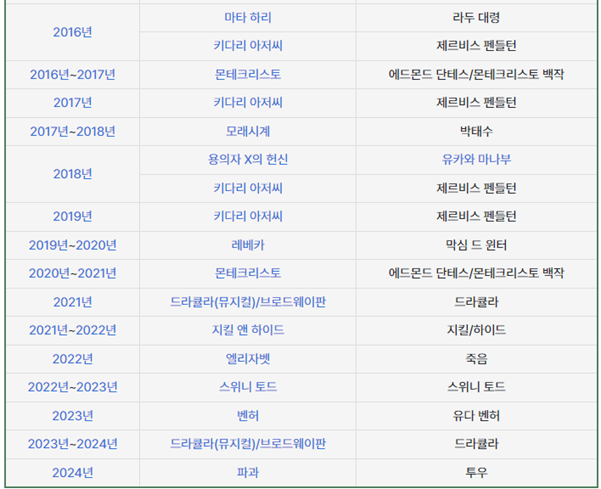
Task: Click 키다리 아저씨 in the 2016년 row
Action: click(248, 46)
